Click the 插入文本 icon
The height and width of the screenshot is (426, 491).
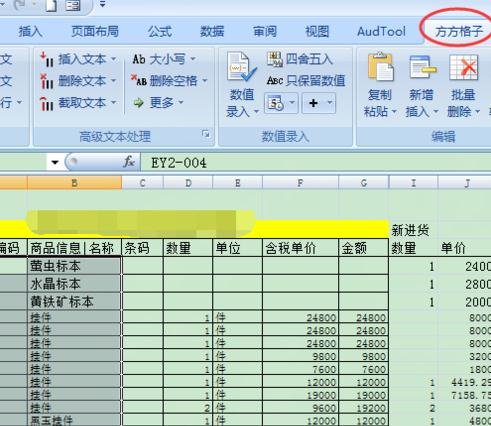[47, 59]
